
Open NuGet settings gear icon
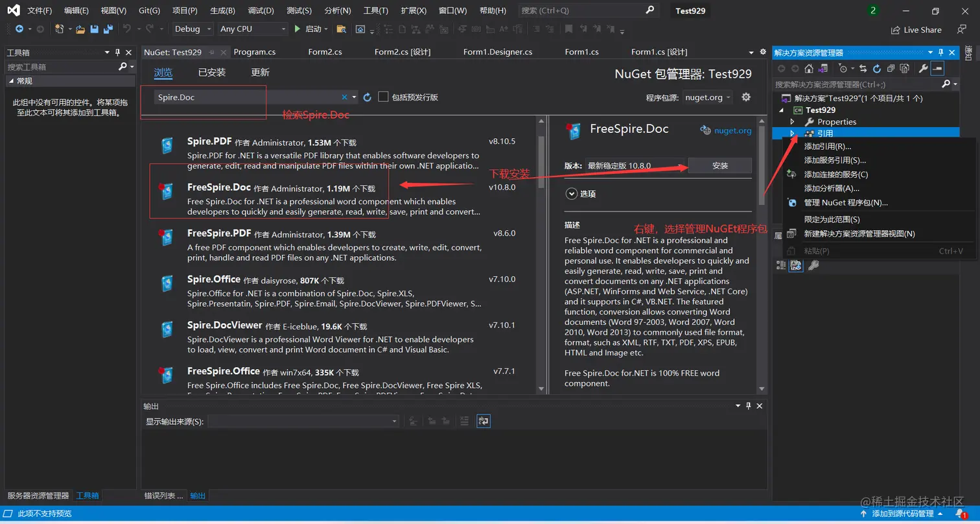click(746, 97)
